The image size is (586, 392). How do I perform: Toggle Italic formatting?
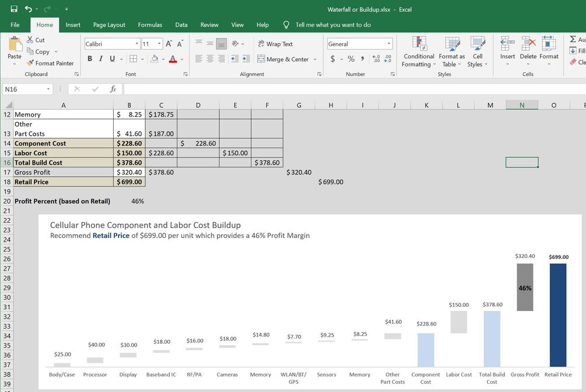point(101,59)
